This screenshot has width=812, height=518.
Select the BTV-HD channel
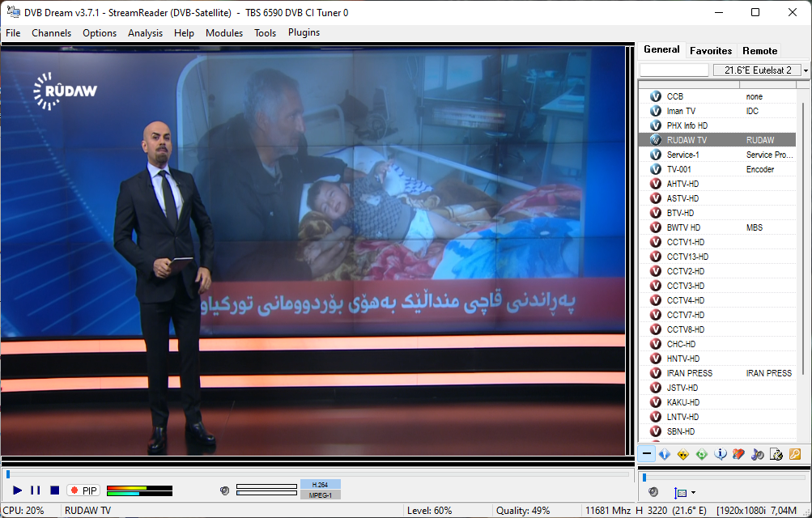click(x=717, y=213)
